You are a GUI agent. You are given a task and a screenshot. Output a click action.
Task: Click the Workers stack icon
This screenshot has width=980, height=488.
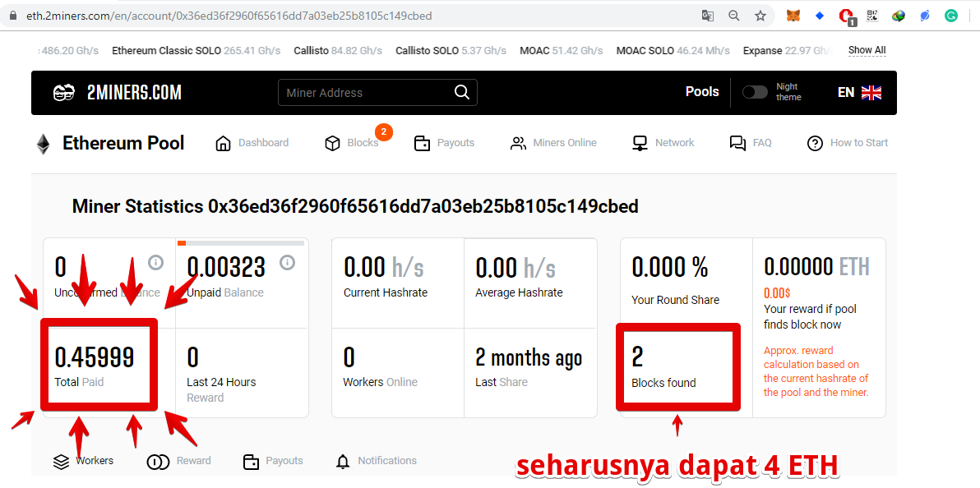click(x=61, y=461)
